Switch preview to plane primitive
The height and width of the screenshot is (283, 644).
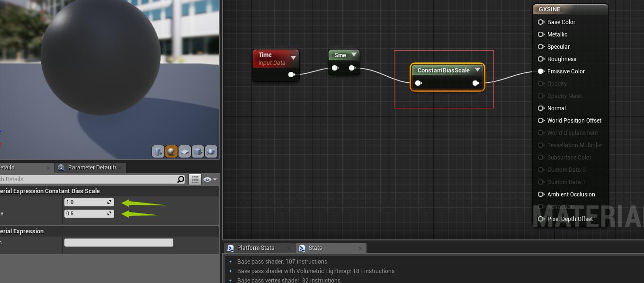[x=184, y=151]
